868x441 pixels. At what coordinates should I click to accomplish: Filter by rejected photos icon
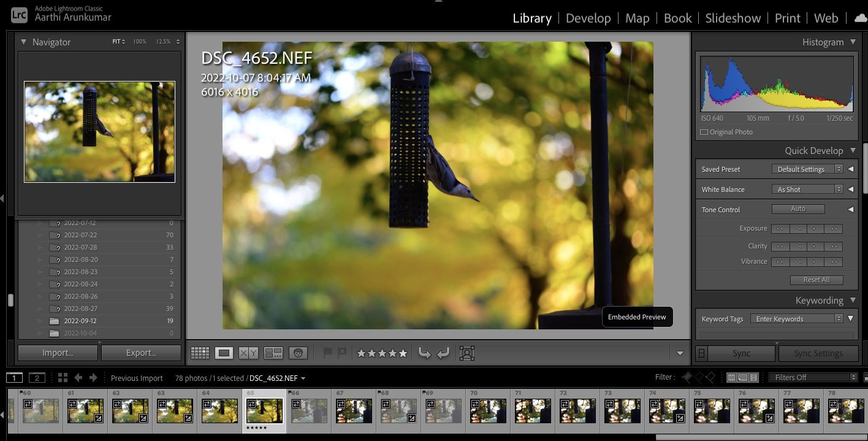click(x=710, y=377)
